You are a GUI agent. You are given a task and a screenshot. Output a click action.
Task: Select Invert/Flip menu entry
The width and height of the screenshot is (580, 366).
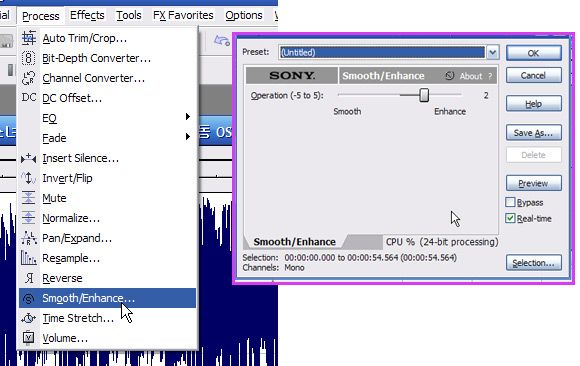[x=107, y=178]
